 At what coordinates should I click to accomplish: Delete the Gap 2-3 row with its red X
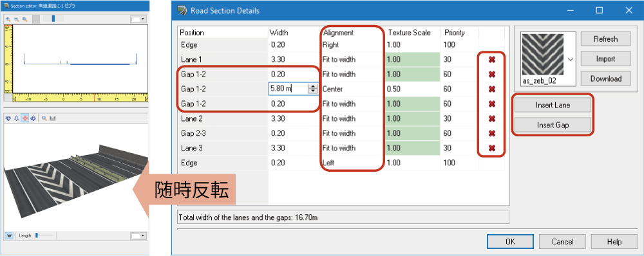pyautogui.click(x=491, y=134)
